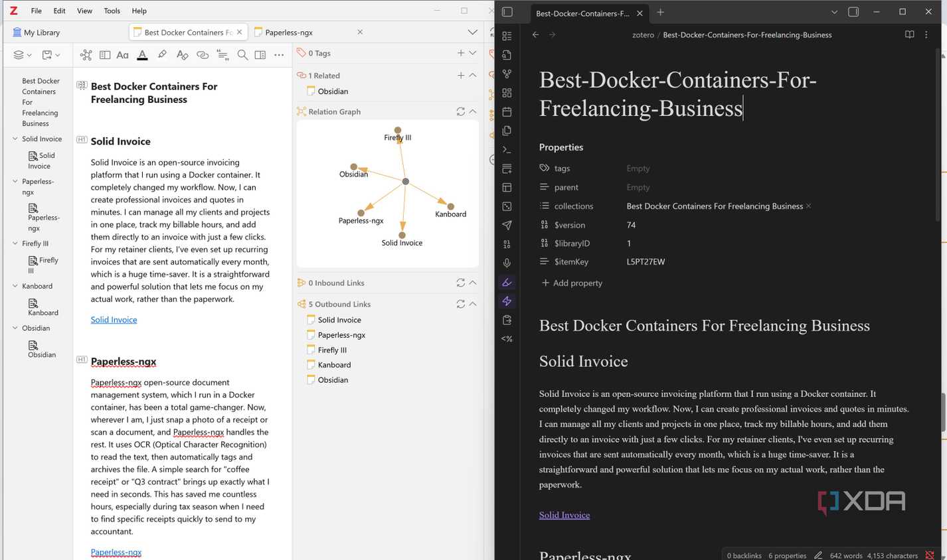Select the highlighter tool in Zotero note toolbar
Image resolution: width=947 pixels, height=560 pixels.
(162, 55)
